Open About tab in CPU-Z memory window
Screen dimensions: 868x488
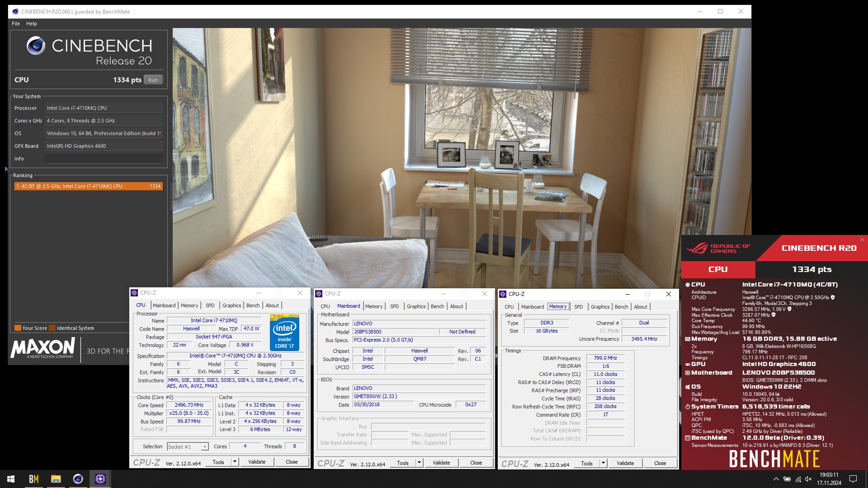coord(641,307)
